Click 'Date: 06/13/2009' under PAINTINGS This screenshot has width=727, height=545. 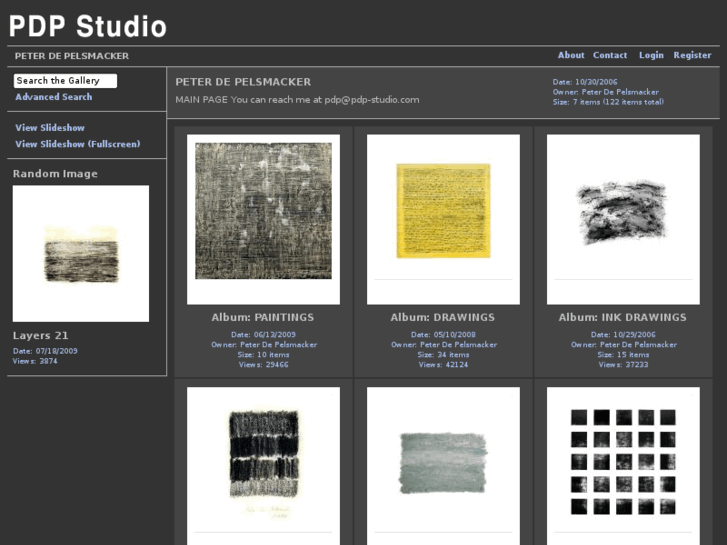263,334
